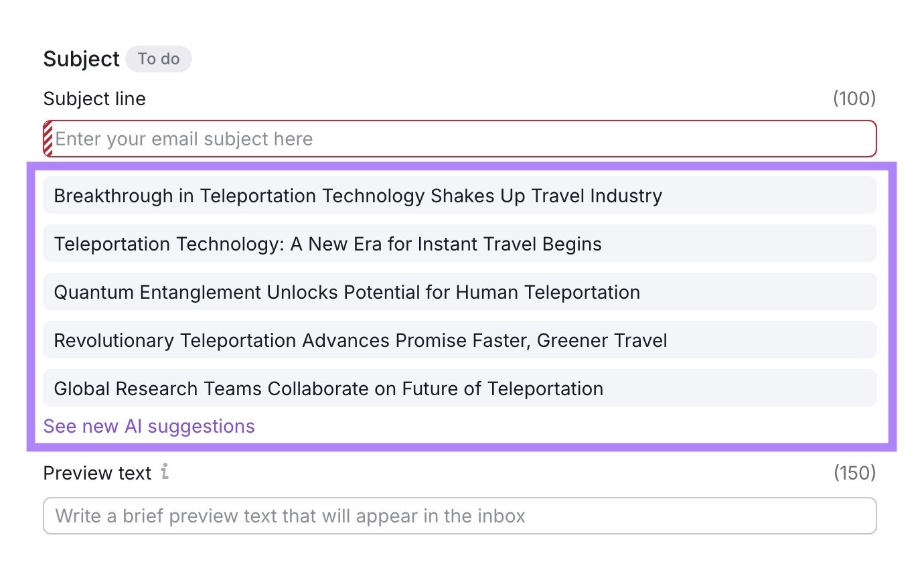Click the (150) character count indicator
Image resolution: width=924 pixels, height=570 pixels.
point(854,472)
